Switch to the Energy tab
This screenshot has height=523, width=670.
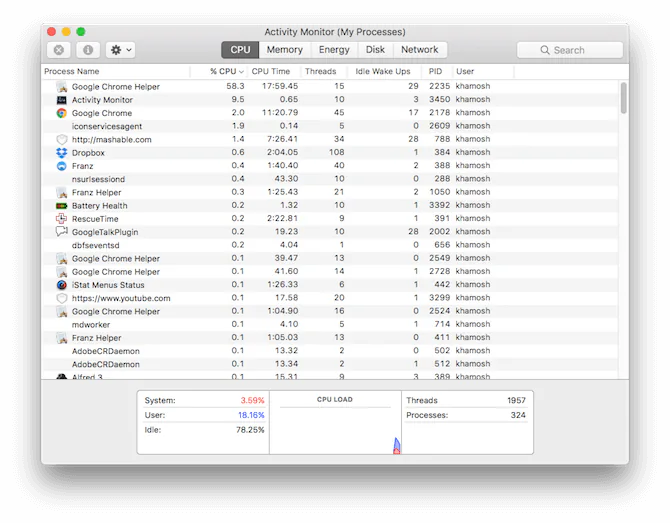pos(334,50)
